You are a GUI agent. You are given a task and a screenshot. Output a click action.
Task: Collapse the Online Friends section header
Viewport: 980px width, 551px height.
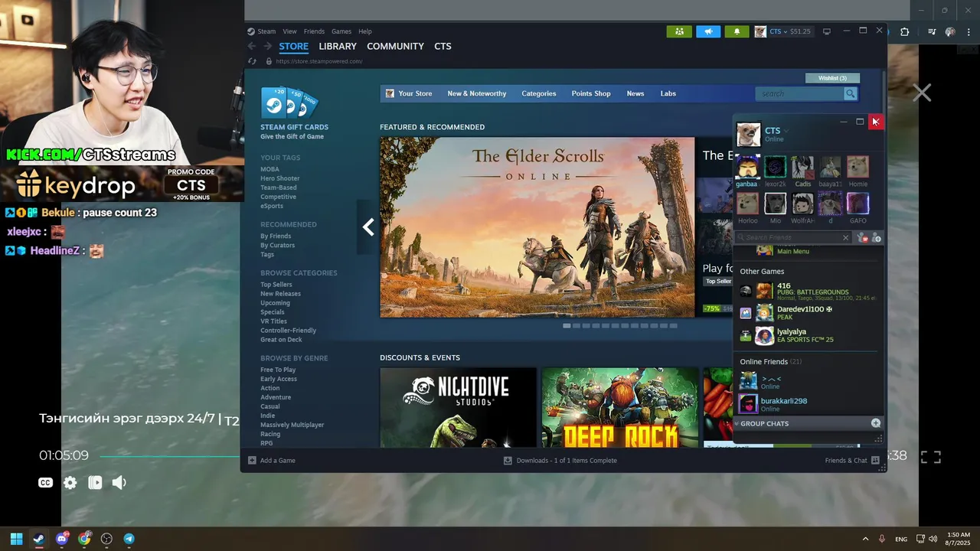[771, 362]
